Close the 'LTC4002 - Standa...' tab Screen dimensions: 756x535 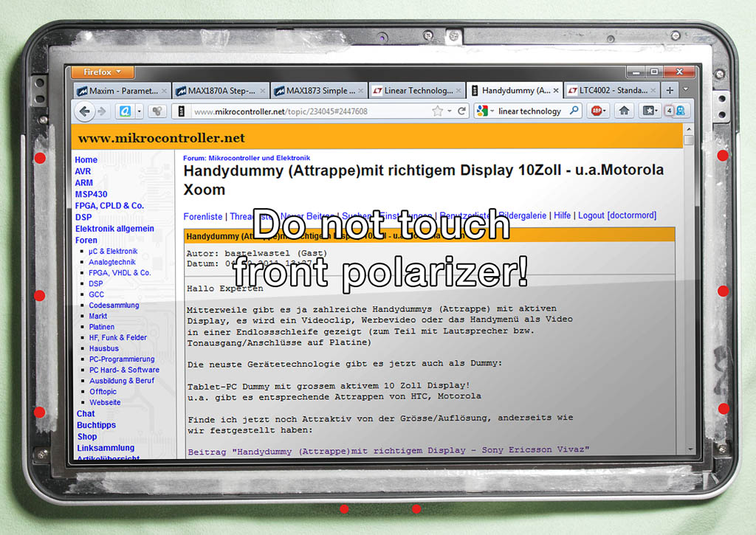pos(653,90)
